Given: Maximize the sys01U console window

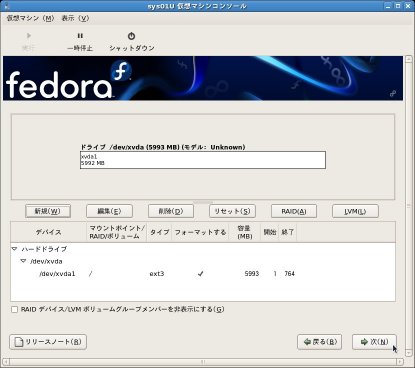Looking at the screenshot, I should [x=398, y=6].
